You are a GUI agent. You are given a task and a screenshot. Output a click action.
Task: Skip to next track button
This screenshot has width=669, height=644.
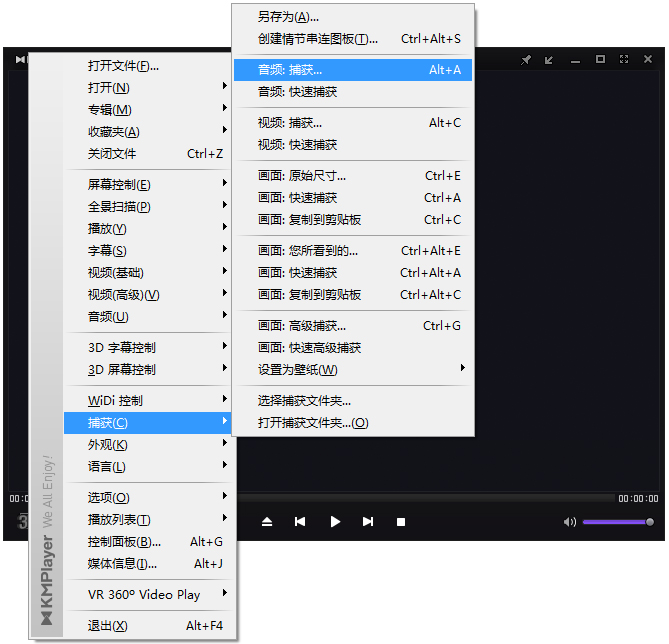point(368,522)
